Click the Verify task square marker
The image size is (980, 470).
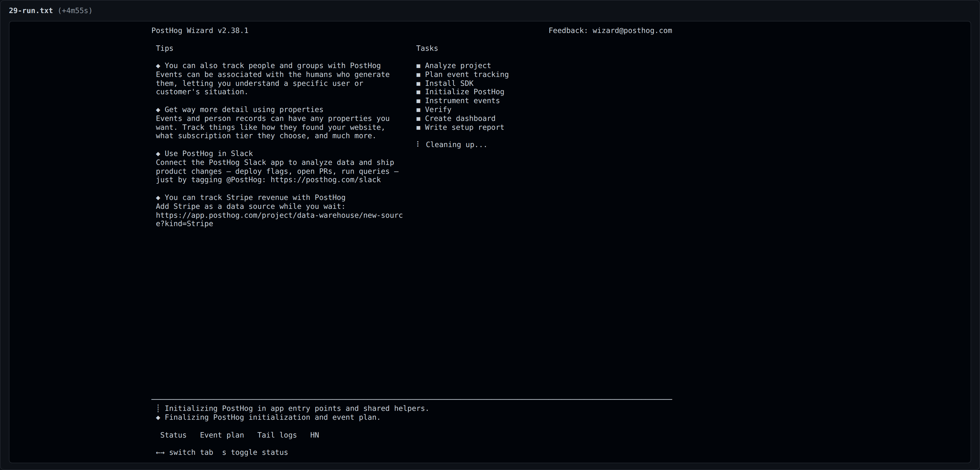[419, 110]
